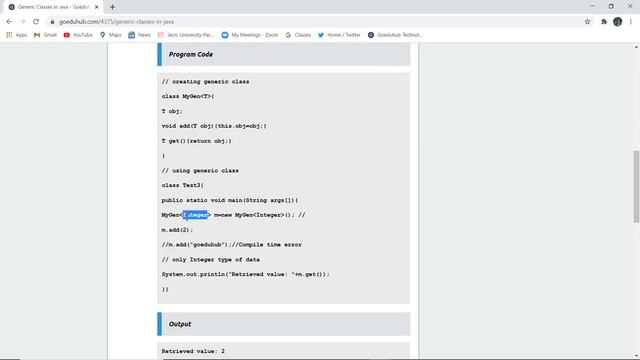This screenshot has height=360, width=640.
Task: Click the browser forward arrow
Action: tap(22, 22)
